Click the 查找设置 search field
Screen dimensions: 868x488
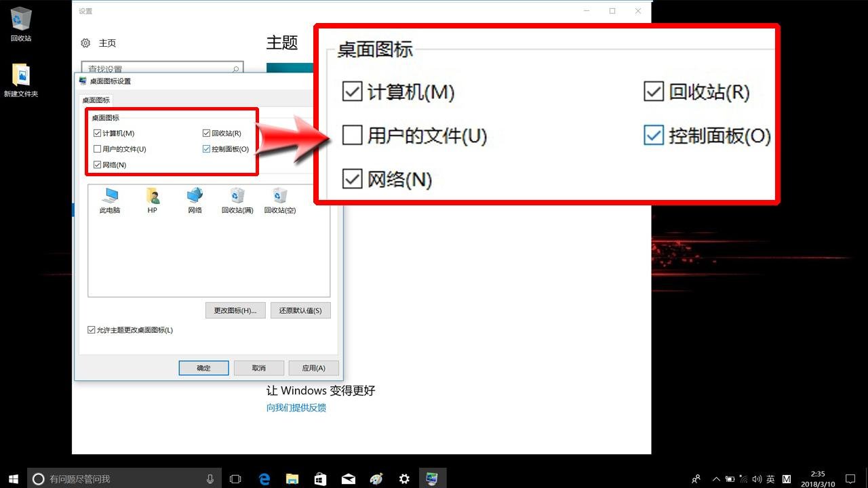pyautogui.click(x=161, y=68)
